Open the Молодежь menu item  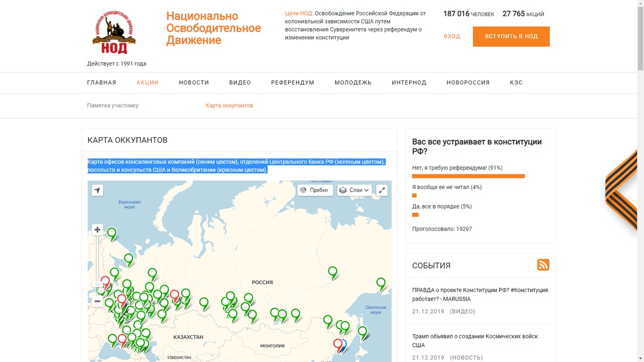point(353,82)
